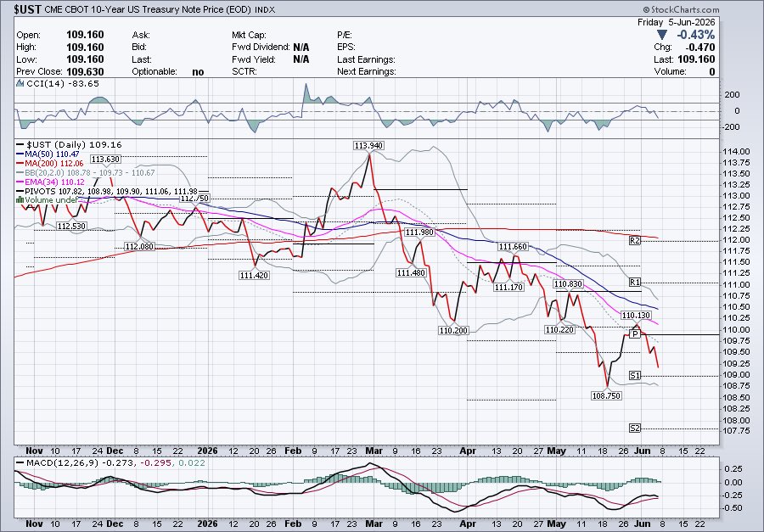Click the Chg value -0.470

[x=699, y=48]
